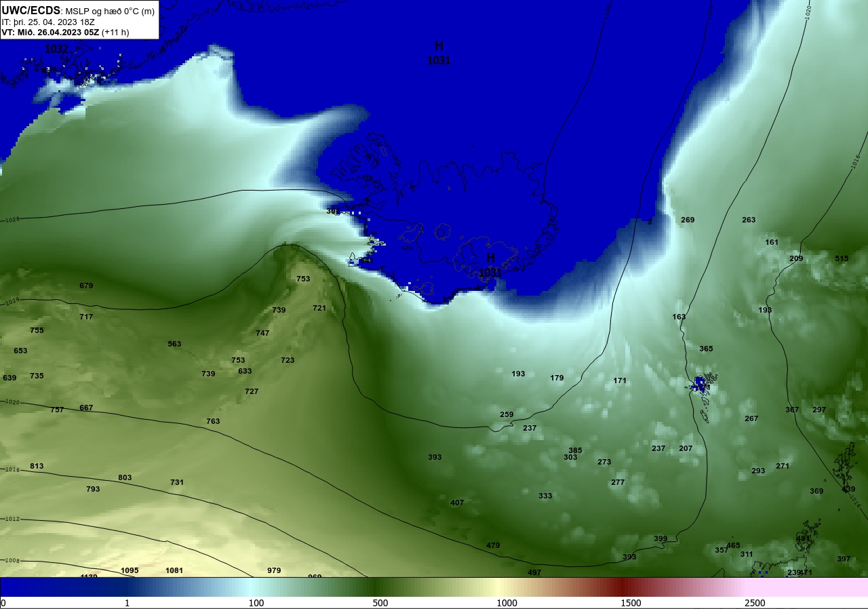This screenshot has height=609, width=868.
Task: Click the value 465 on the map
Action: point(733,545)
